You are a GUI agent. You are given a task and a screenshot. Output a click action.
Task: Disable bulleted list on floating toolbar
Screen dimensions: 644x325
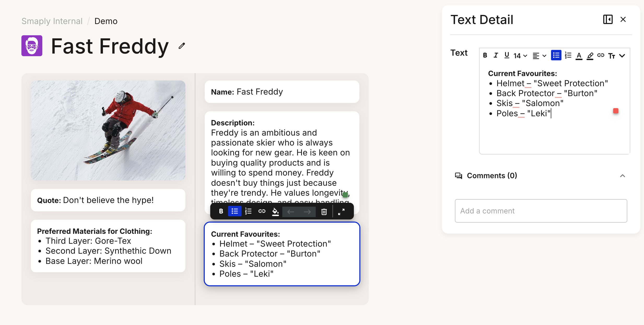[x=235, y=211]
